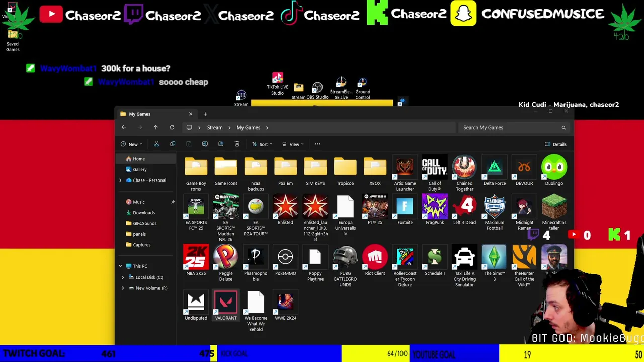Toggle the Details pane
Viewport: 644px width, 362px height.
555,144
